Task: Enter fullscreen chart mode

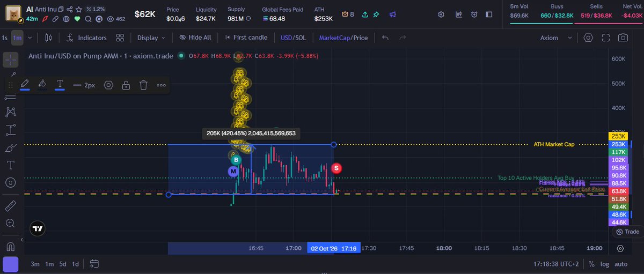Action: (x=606, y=38)
